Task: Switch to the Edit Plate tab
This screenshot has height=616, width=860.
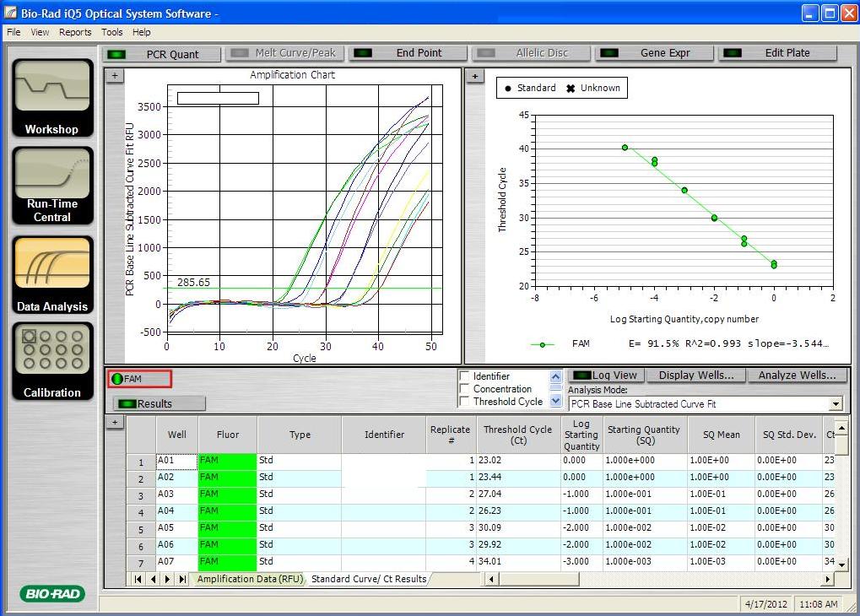Action: point(778,52)
